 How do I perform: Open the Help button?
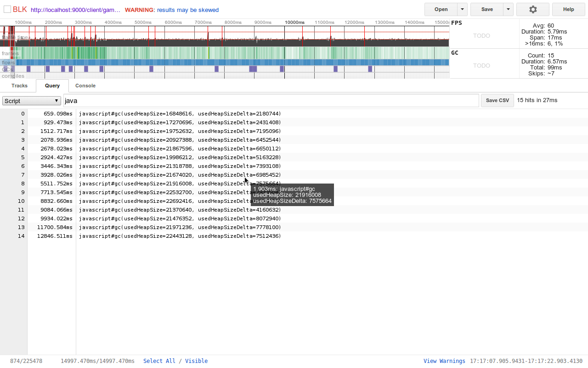[x=569, y=9]
